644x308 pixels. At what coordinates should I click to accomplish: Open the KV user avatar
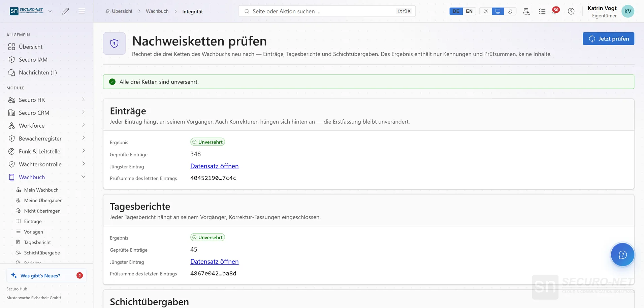[628, 11]
